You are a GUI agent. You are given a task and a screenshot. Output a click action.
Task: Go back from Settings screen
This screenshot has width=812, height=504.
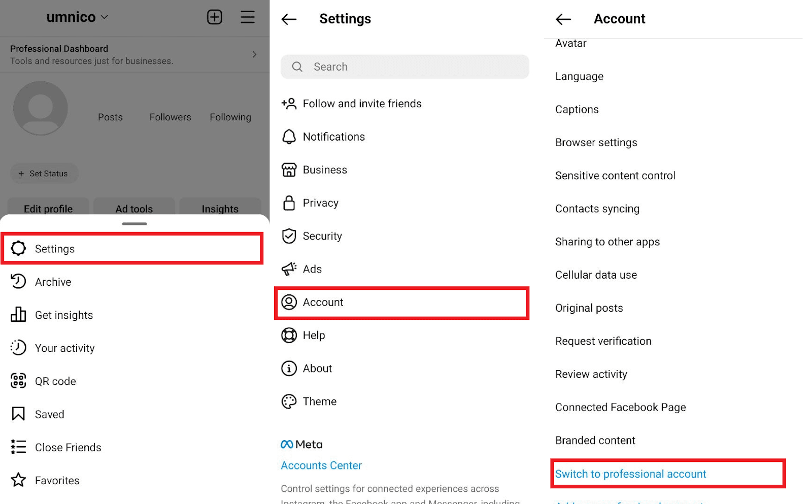pyautogui.click(x=289, y=19)
